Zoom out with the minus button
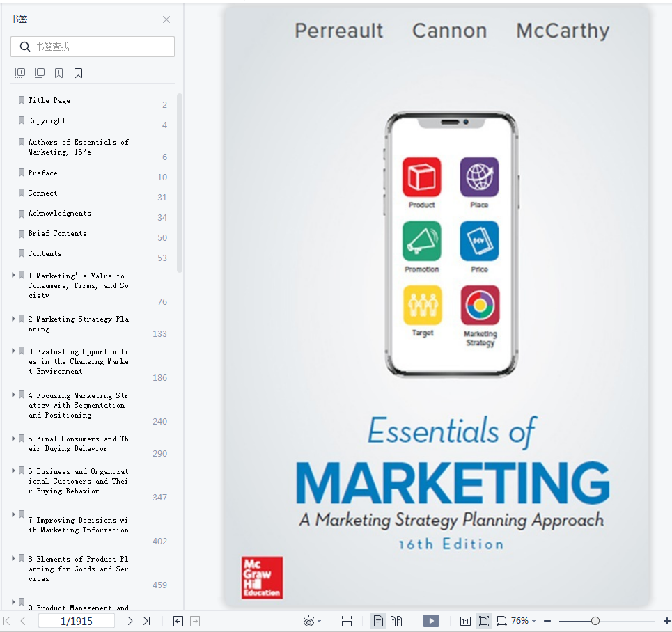 coord(547,621)
